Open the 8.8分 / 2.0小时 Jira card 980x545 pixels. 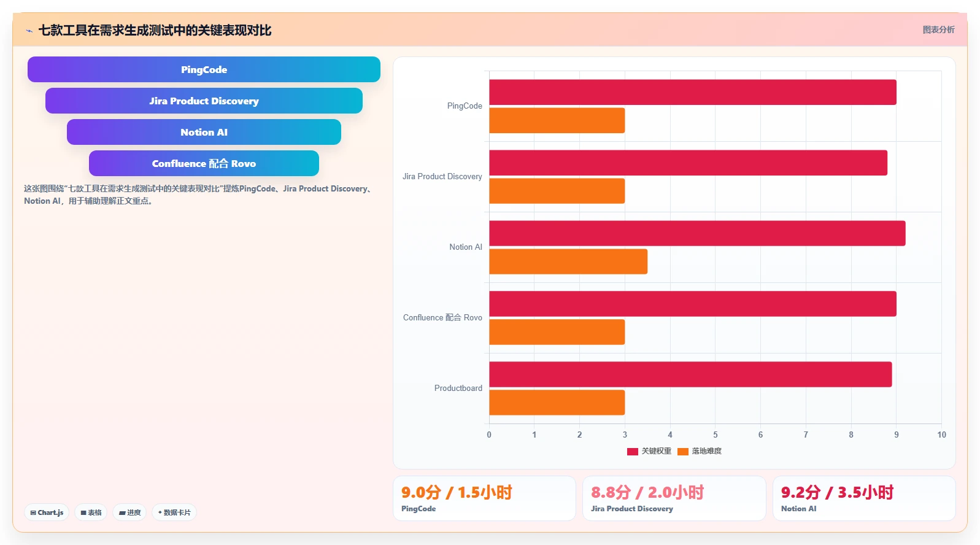[674, 498]
